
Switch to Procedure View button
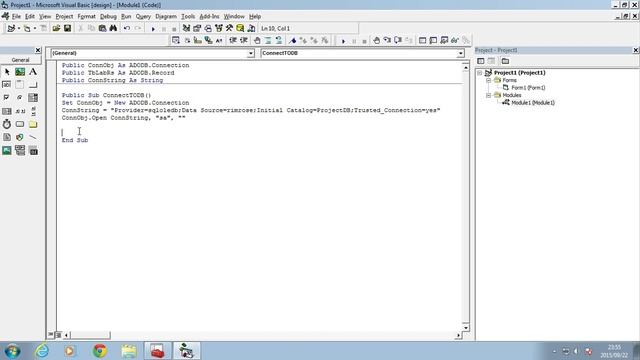(51, 335)
